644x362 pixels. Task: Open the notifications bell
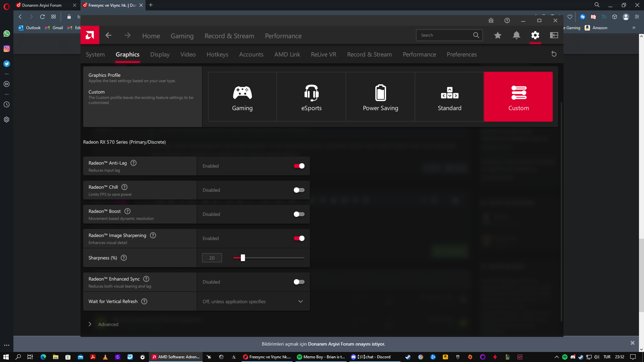[517, 35]
